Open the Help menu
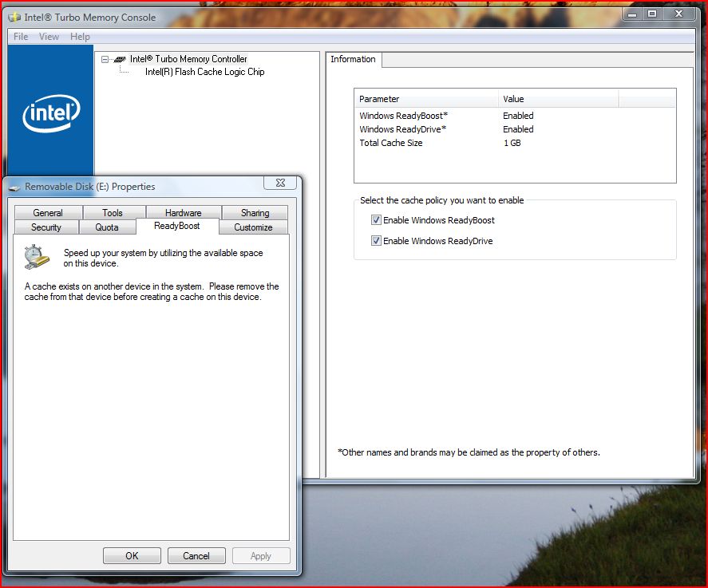708x588 pixels. pos(80,37)
